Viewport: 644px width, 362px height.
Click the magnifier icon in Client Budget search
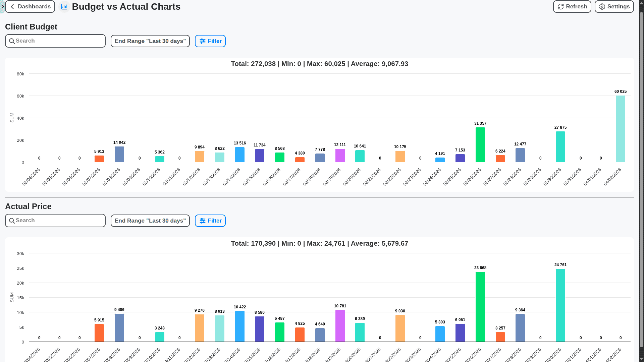(x=12, y=41)
